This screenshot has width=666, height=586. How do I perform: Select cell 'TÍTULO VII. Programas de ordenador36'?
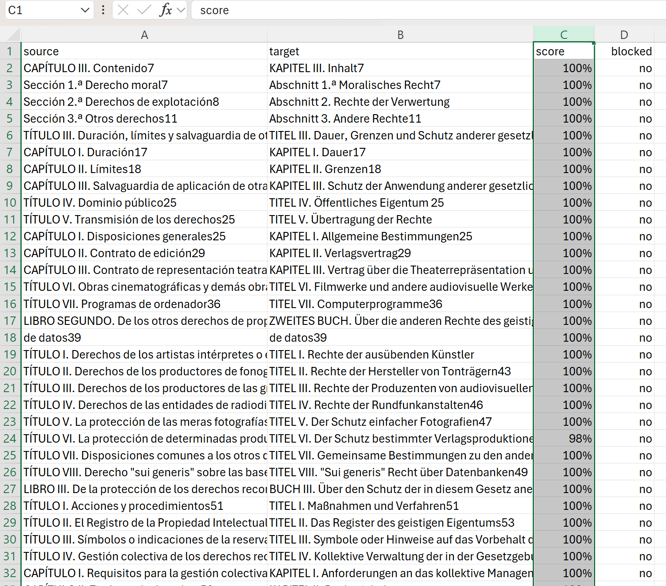[144, 304]
